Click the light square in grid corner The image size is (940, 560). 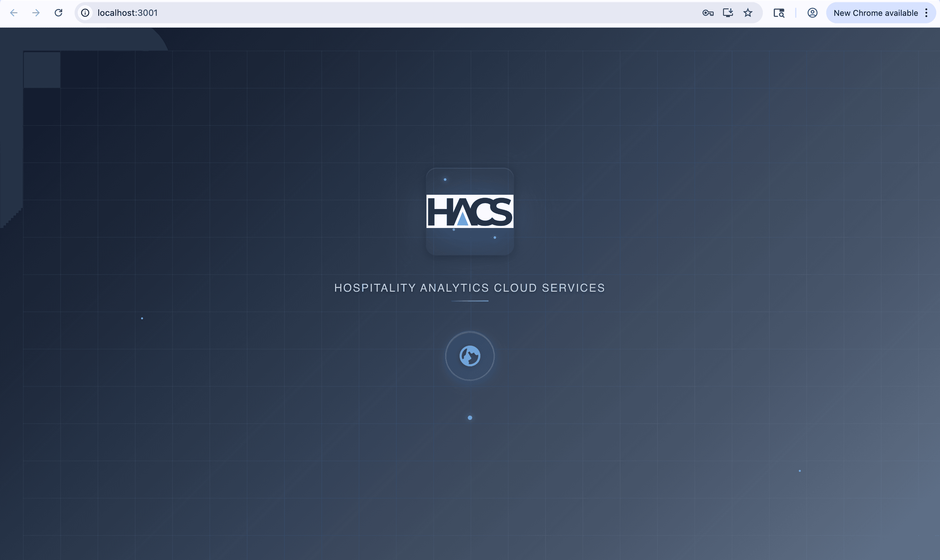42,70
